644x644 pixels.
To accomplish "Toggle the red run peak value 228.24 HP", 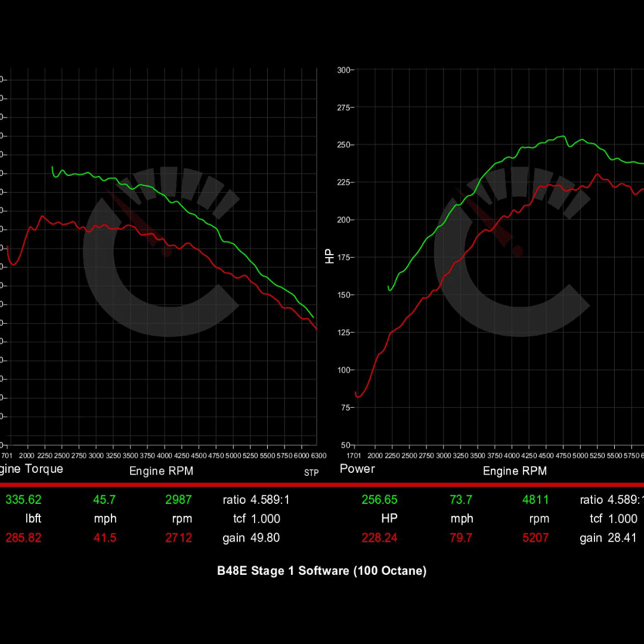I will (x=380, y=538).
